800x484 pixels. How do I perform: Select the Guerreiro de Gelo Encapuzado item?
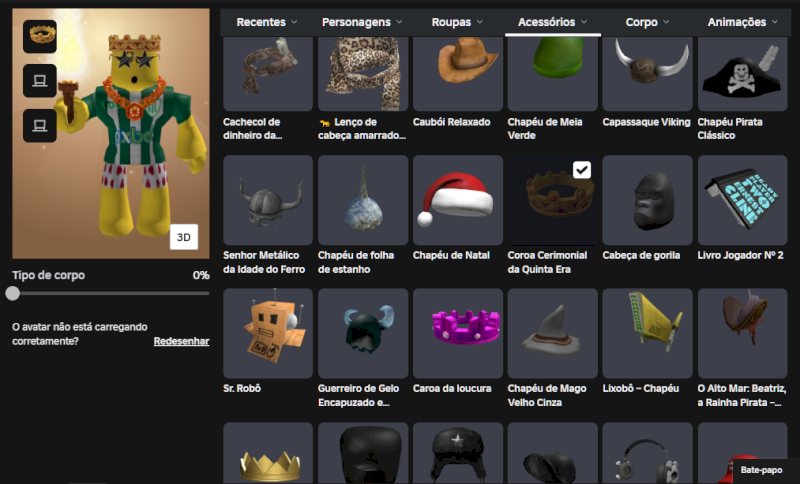[363, 333]
